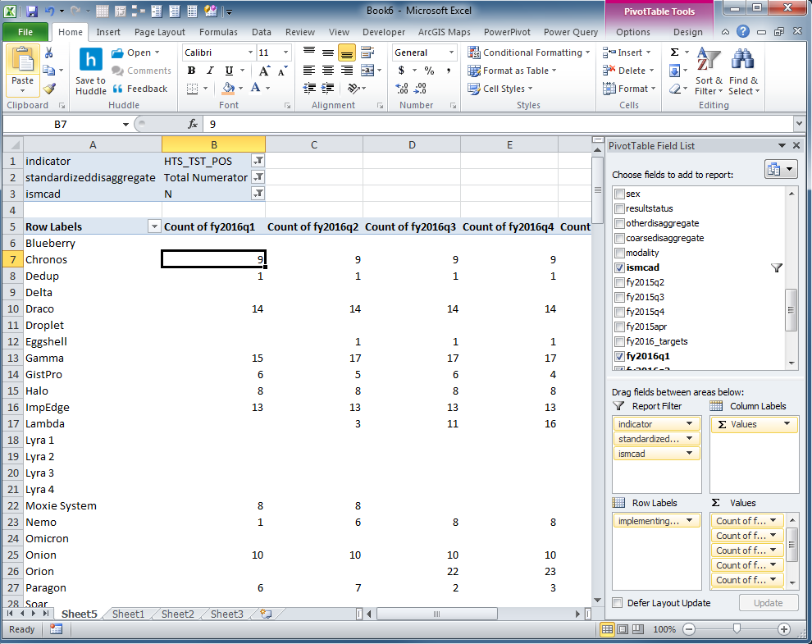Open the General number format dropdown

451,53
